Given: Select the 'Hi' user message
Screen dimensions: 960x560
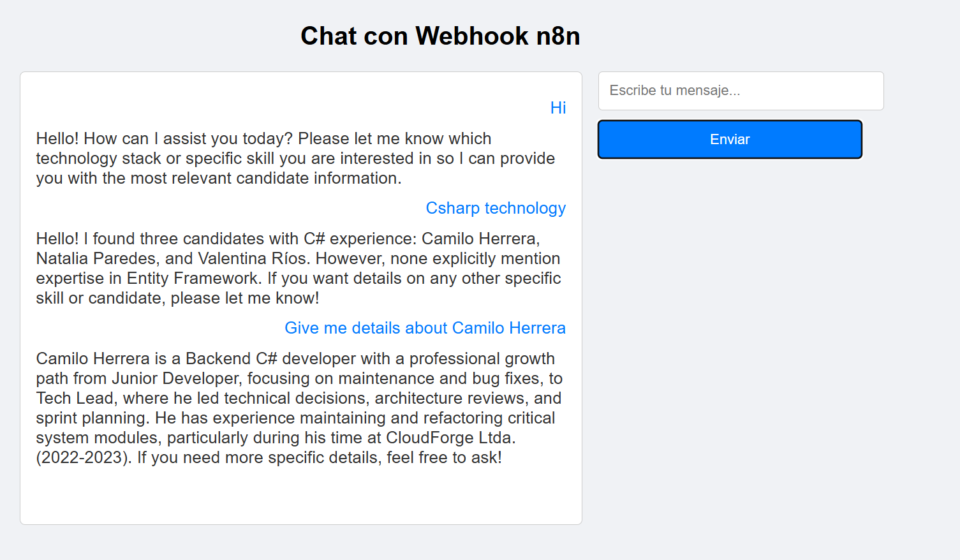Looking at the screenshot, I should 558,108.
